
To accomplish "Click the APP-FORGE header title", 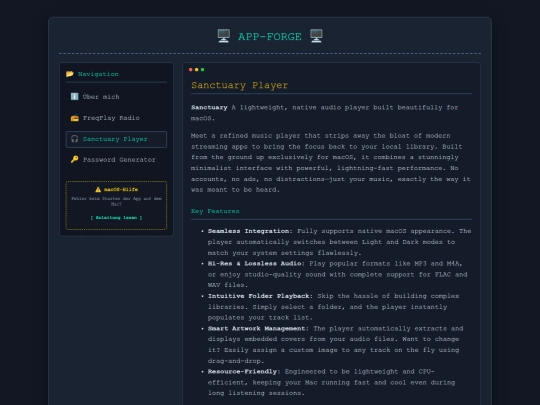I will coord(270,37).
